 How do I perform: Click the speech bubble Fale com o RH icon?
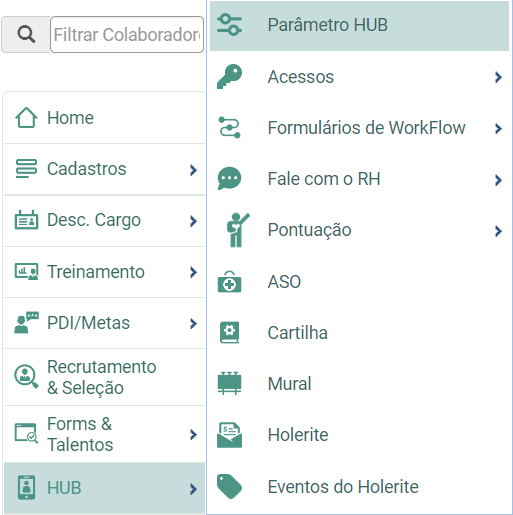click(229, 179)
